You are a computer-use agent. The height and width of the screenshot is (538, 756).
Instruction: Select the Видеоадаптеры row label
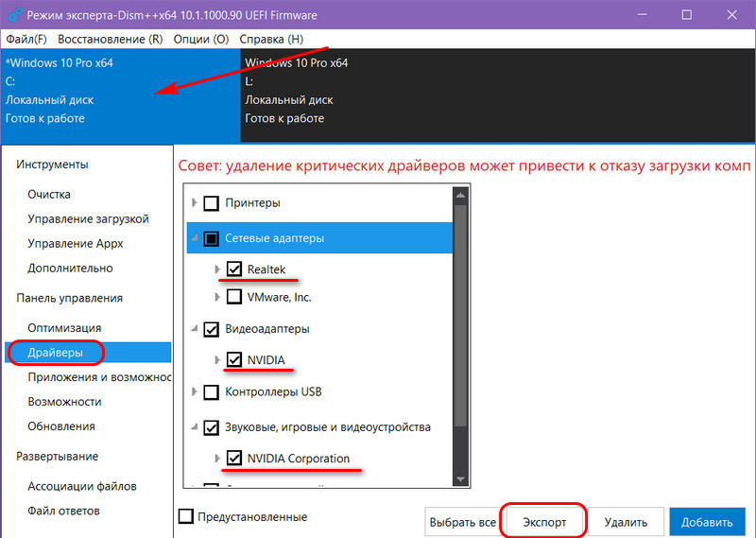tap(267, 329)
